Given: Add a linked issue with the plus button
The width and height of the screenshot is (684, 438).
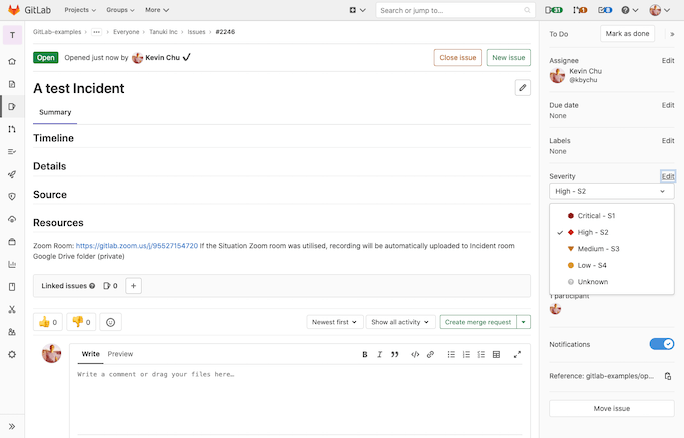Looking at the screenshot, I should pyautogui.click(x=133, y=286).
